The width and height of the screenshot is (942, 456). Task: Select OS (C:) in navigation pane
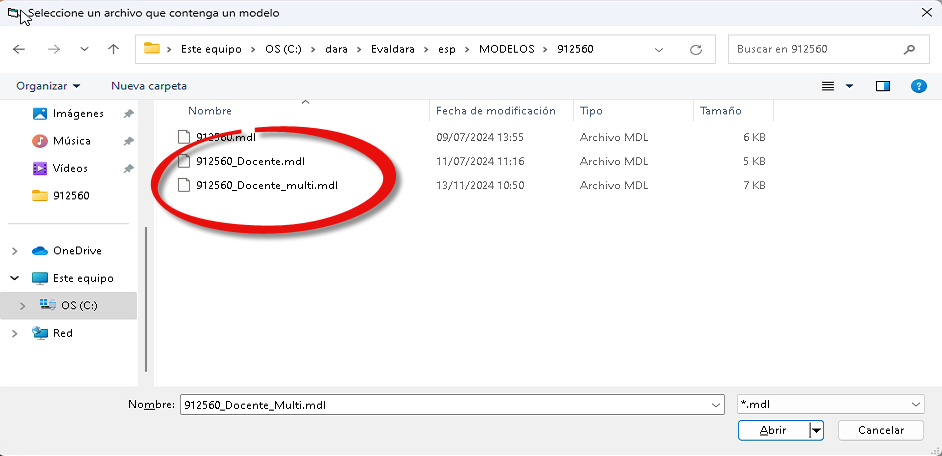pos(79,306)
